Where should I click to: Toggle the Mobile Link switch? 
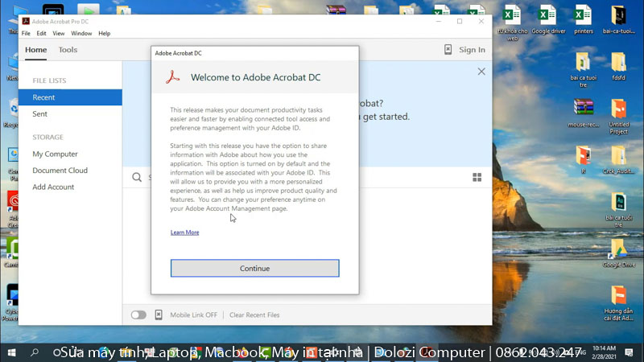pos(138,315)
